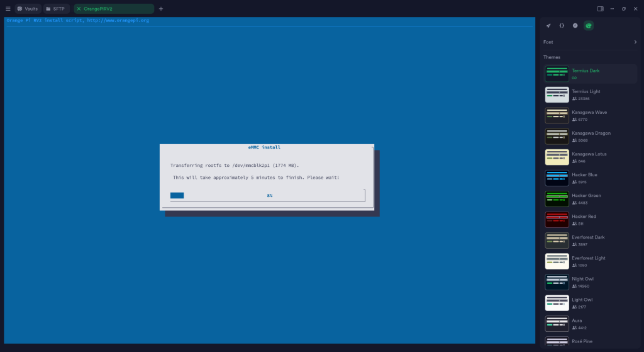Switch to the SFTP tab
The width and height of the screenshot is (644, 352).
pos(56,9)
